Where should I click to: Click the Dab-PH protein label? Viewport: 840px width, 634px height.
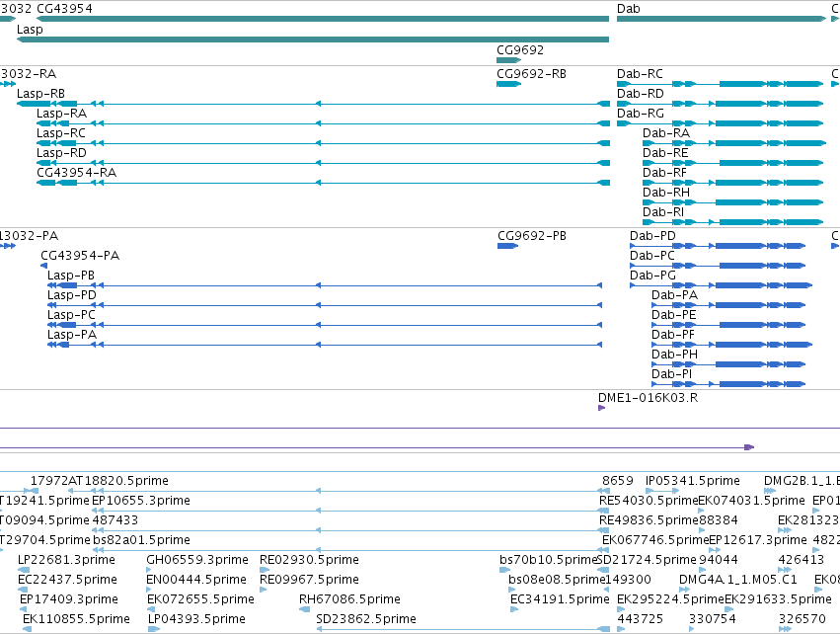[x=675, y=355]
